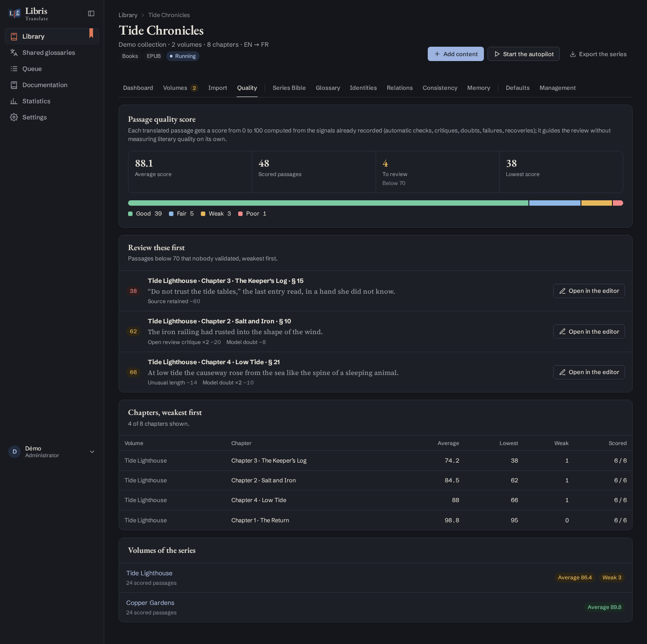Click the Library book icon in sidebar

[x=14, y=36]
